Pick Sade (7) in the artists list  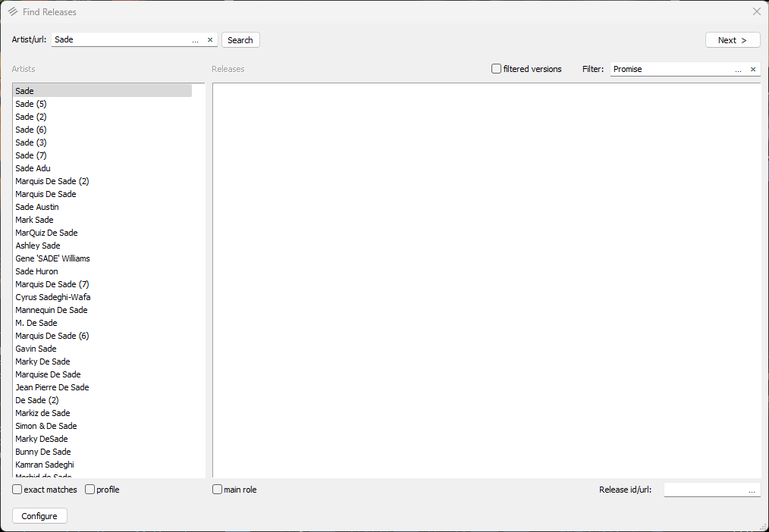point(102,155)
